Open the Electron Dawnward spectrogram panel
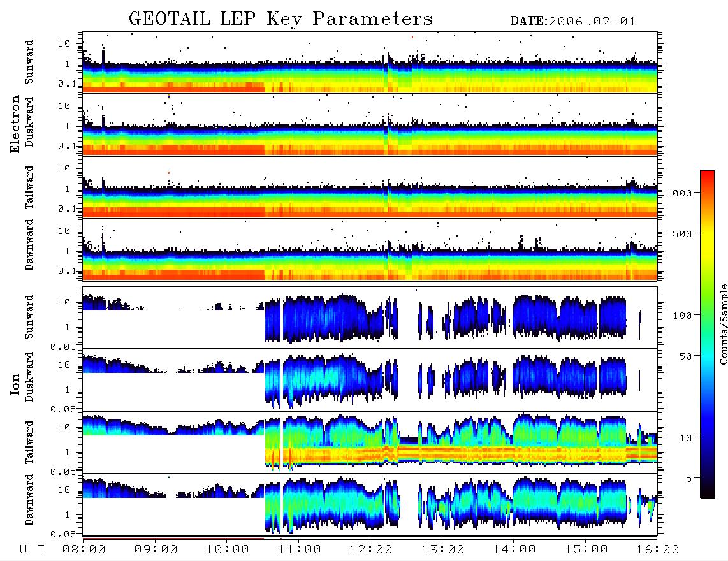The width and height of the screenshot is (728, 561). pos(370,249)
